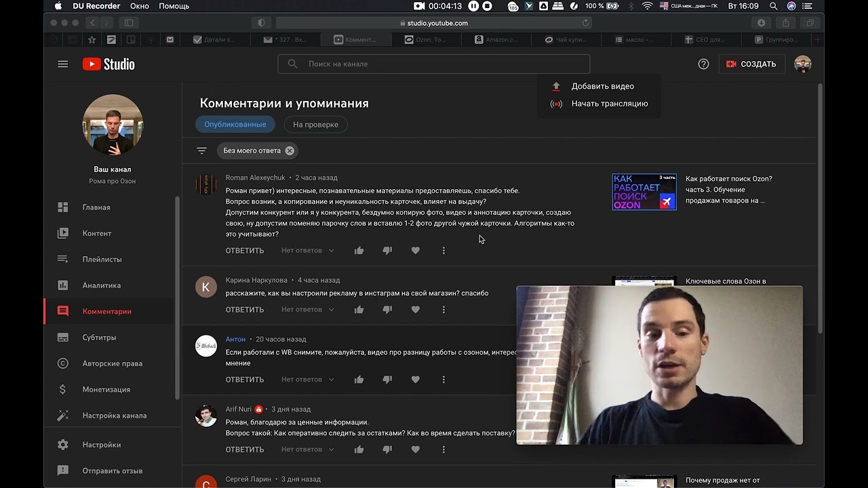
Task: Click the account avatar in the Studio header
Action: point(803,64)
